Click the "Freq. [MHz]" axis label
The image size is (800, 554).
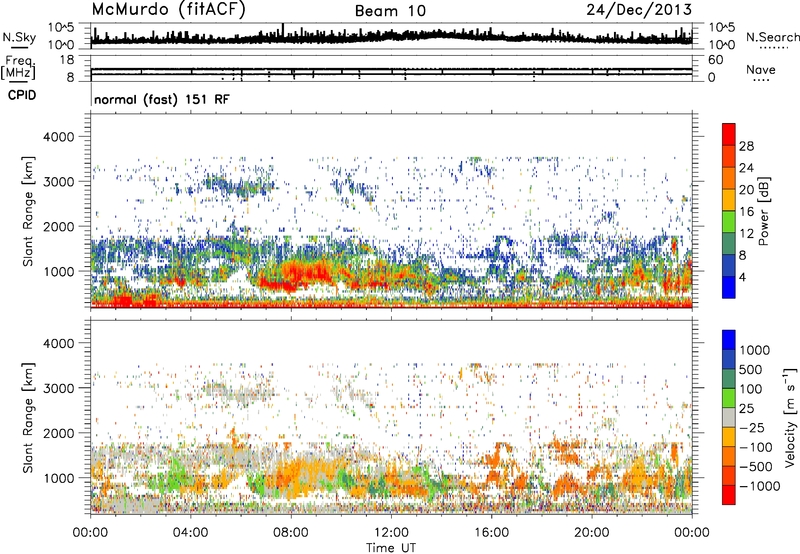pyautogui.click(x=18, y=68)
